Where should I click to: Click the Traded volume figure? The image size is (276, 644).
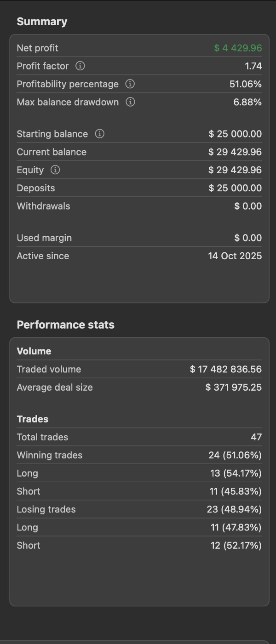[225, 370]
